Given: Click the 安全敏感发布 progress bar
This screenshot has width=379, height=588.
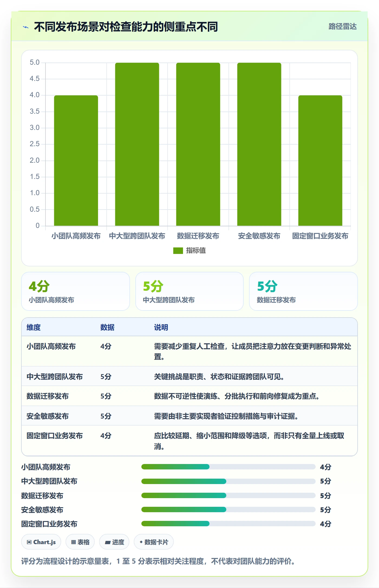Looking at the screenshot, I should (228, 509).
